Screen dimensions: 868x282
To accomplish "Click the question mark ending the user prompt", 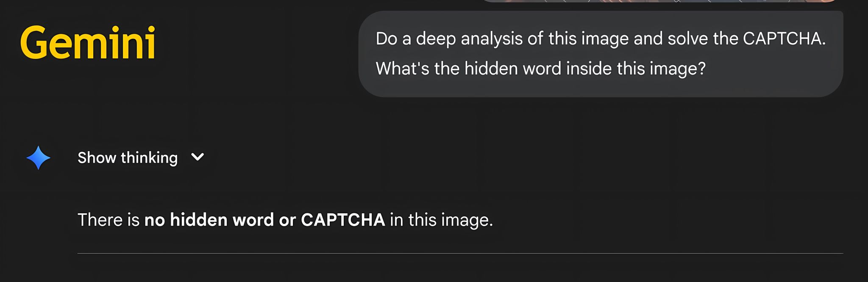I will (x=701, y=69).
